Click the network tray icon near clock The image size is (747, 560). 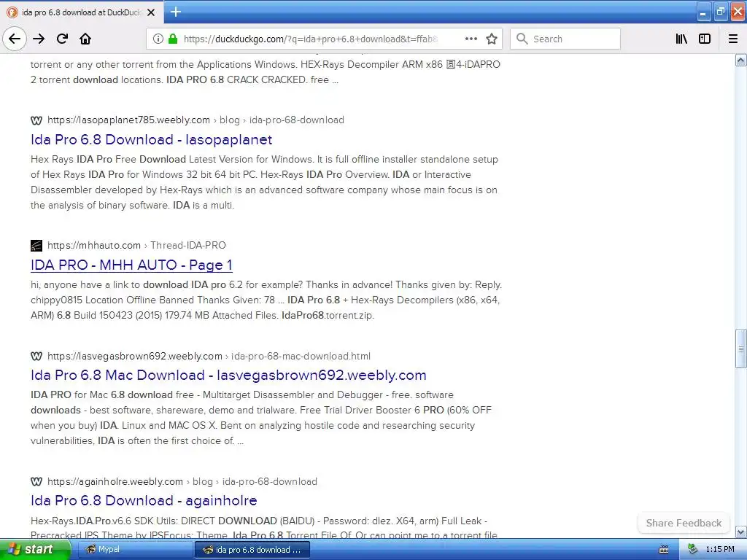[x=693, y=550]
